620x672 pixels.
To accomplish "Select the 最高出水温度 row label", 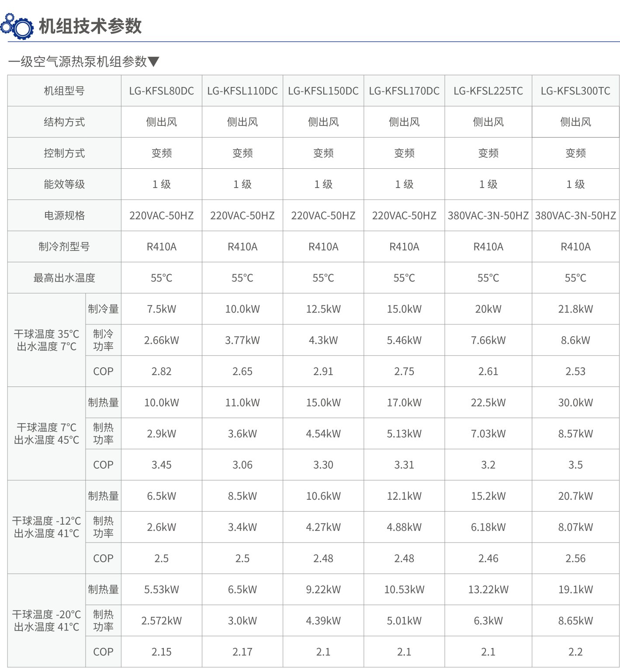I will pyautogui.click(x=64, y=278).
